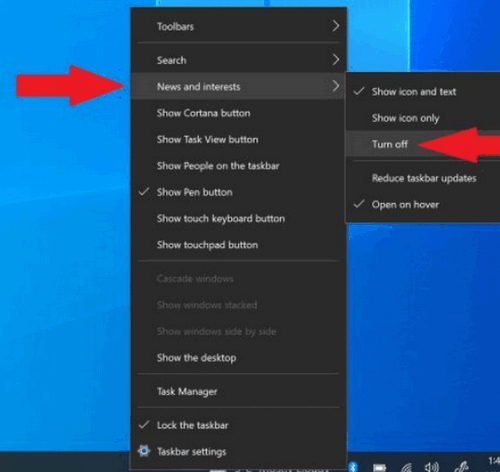Click greyed Show windows side by side
This screenshot has width=500, height=472.
[238, 331]
